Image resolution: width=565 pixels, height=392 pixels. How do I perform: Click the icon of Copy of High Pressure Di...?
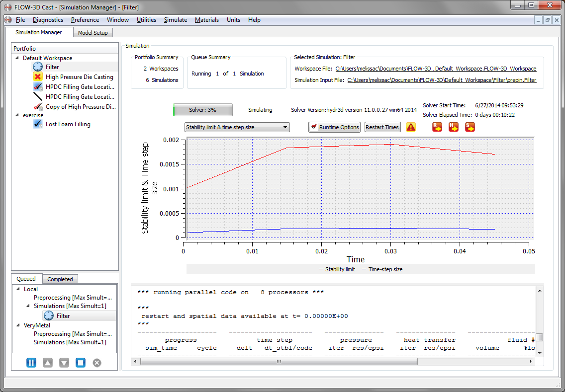click(x=37, y=106)
